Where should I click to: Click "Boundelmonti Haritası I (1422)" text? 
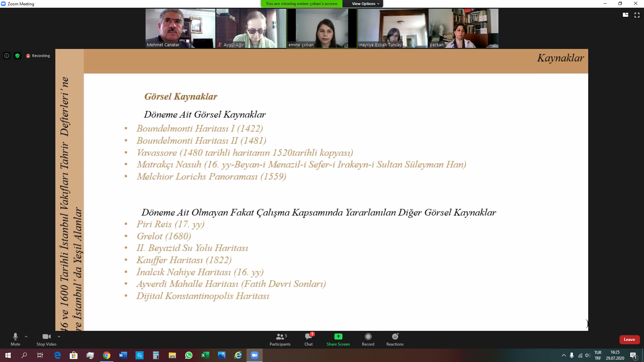tap(200, 129)
